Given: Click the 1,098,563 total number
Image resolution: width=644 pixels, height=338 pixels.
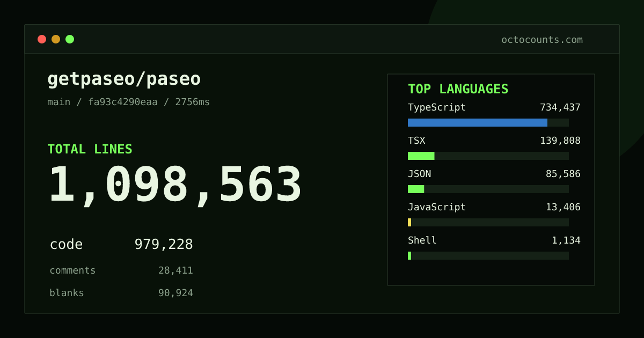Looking at the screenshot, I should [x=175, y=186].
